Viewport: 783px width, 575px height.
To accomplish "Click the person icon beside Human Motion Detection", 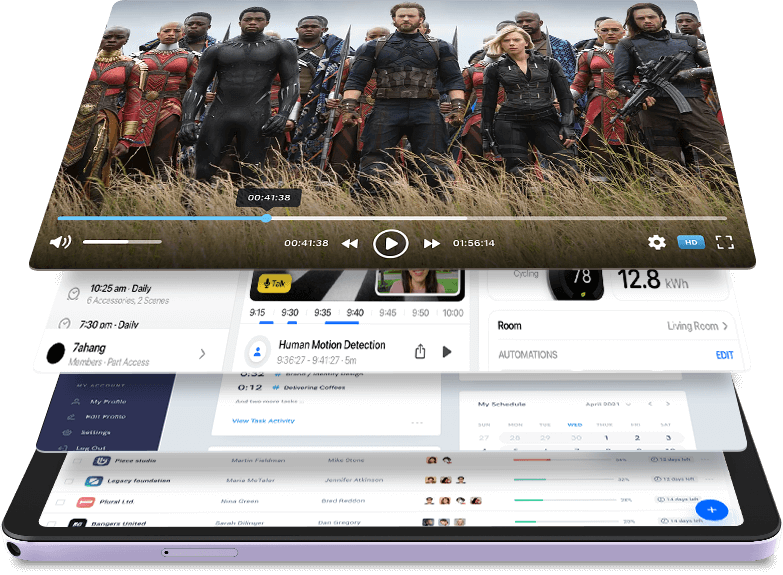I will coord(257,352).
